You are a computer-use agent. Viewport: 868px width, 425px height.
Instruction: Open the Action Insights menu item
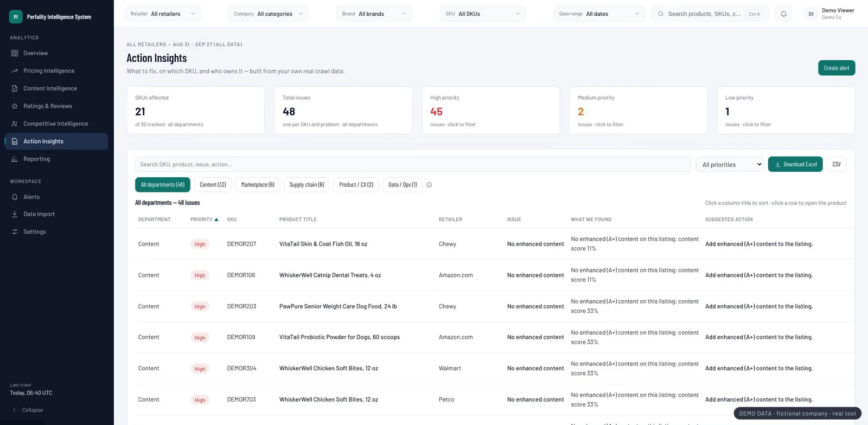pos(56,141)
